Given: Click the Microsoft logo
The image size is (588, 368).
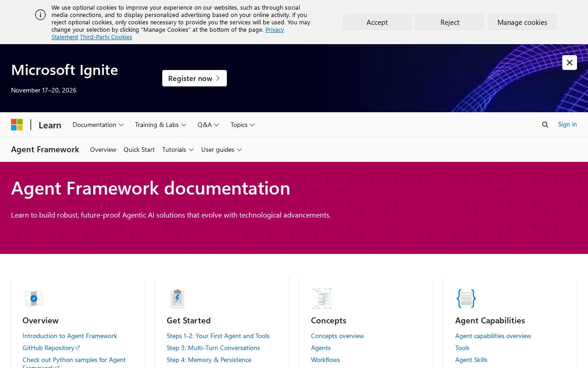Looking at the screenshot, I should (x=17, y=125).
